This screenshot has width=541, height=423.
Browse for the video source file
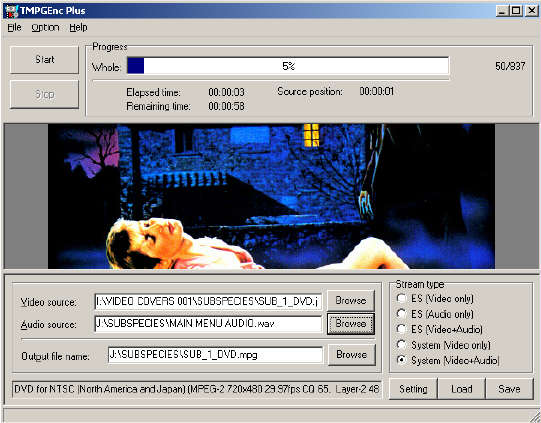(351, 301)
